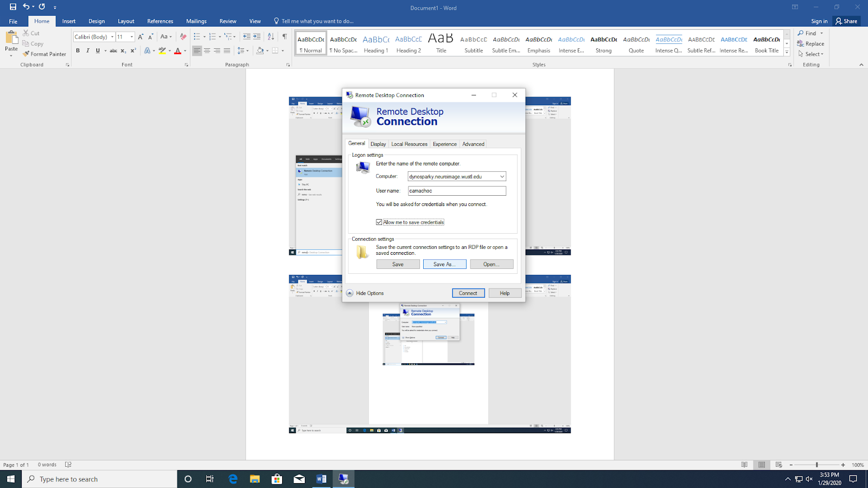Click the Clear All Formatting eraser icon

tap(183, 37)
